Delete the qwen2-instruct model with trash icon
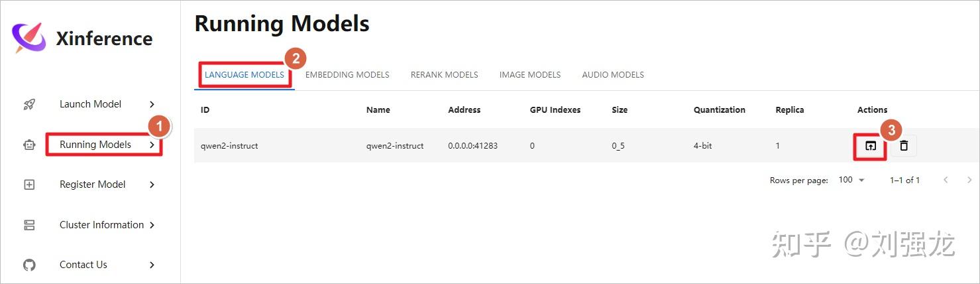 click(904, 145)
